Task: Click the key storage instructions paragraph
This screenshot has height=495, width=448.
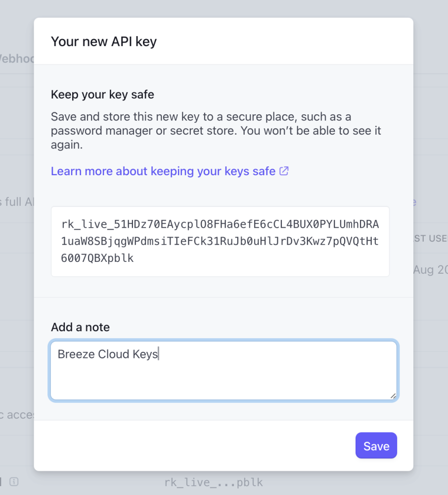Action: coord(216,131)
